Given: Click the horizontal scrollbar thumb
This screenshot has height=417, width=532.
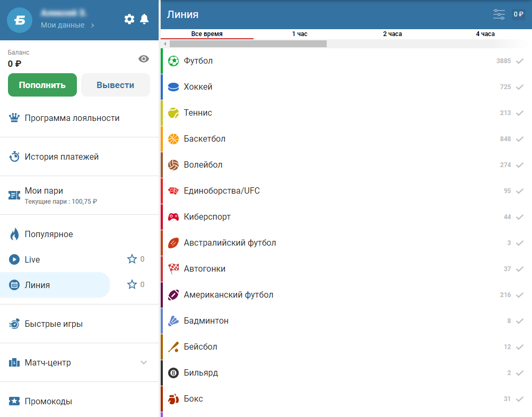Looking at the screenshot, I should tap(248, 44).
